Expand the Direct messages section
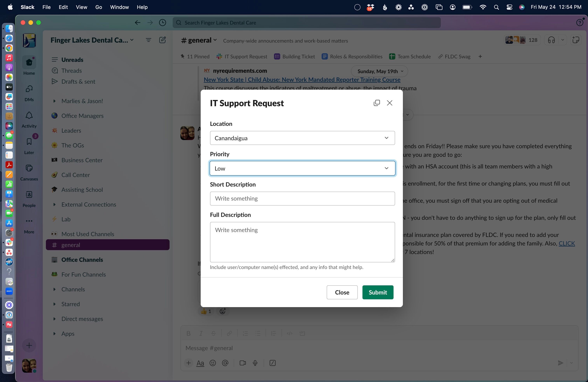This screenshot has height=382, width=588. [54, 319]
